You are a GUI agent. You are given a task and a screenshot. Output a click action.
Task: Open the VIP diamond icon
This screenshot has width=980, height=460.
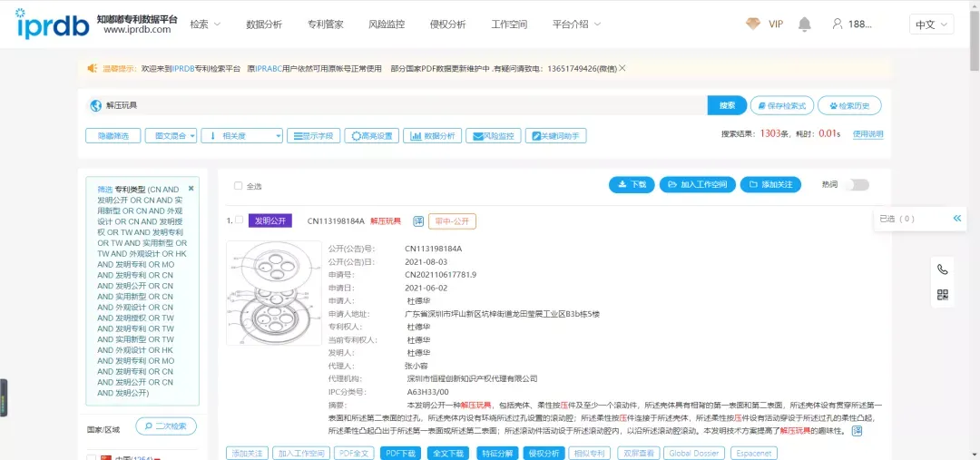[x=752, y=24]
